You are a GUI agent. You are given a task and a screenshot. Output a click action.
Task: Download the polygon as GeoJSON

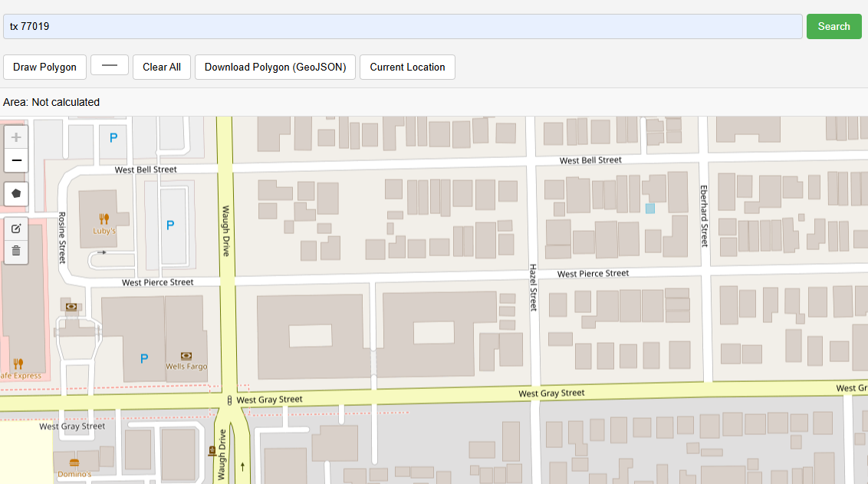click(x=275, y=67)
